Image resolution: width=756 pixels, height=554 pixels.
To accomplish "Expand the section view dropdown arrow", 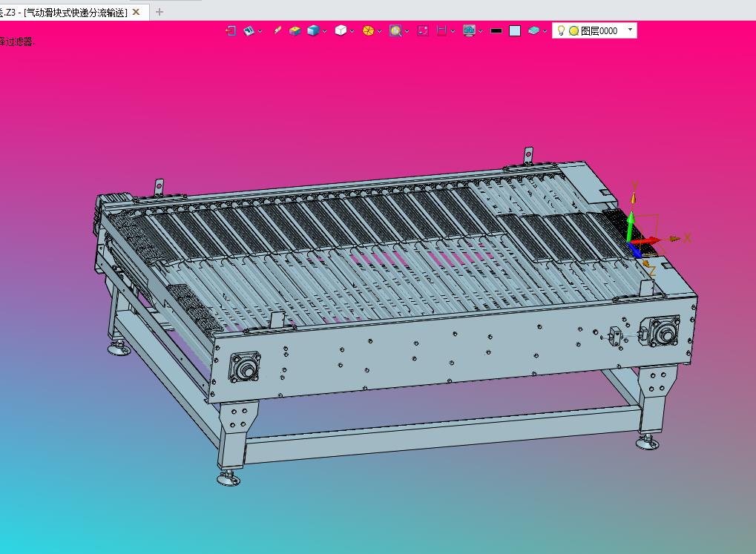I will point(453,31).
